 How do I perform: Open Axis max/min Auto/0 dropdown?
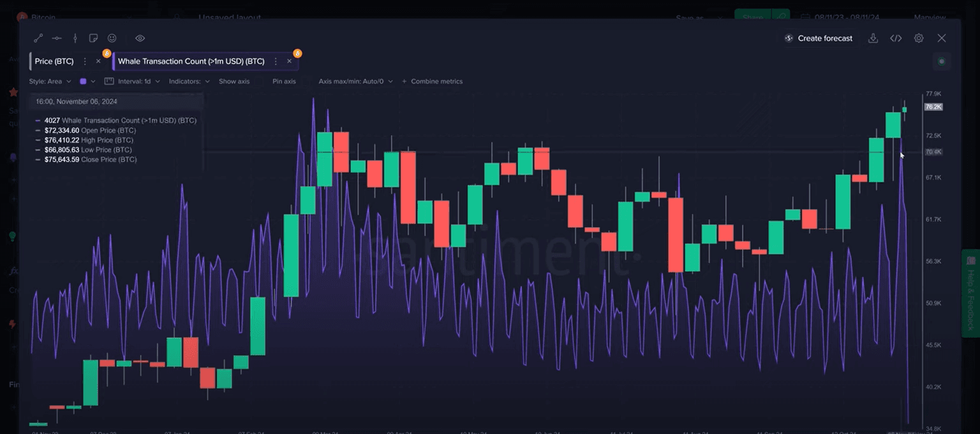pyautogui.click(x=355, y=82)
